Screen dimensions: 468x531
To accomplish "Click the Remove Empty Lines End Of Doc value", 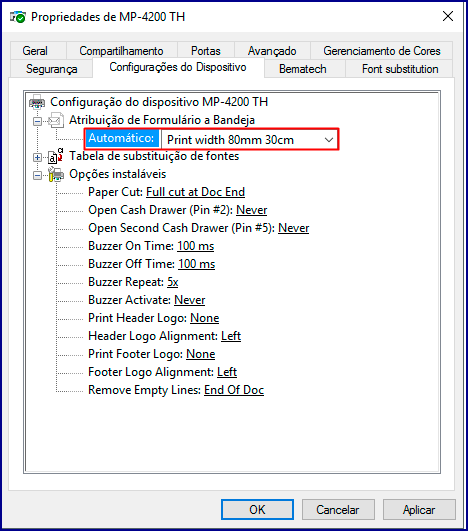I will coord(234,390).
